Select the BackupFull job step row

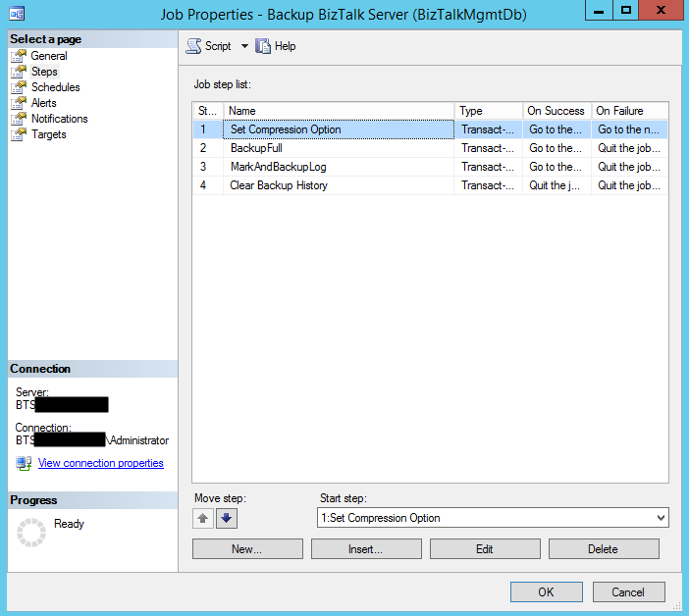pos(256,148)
